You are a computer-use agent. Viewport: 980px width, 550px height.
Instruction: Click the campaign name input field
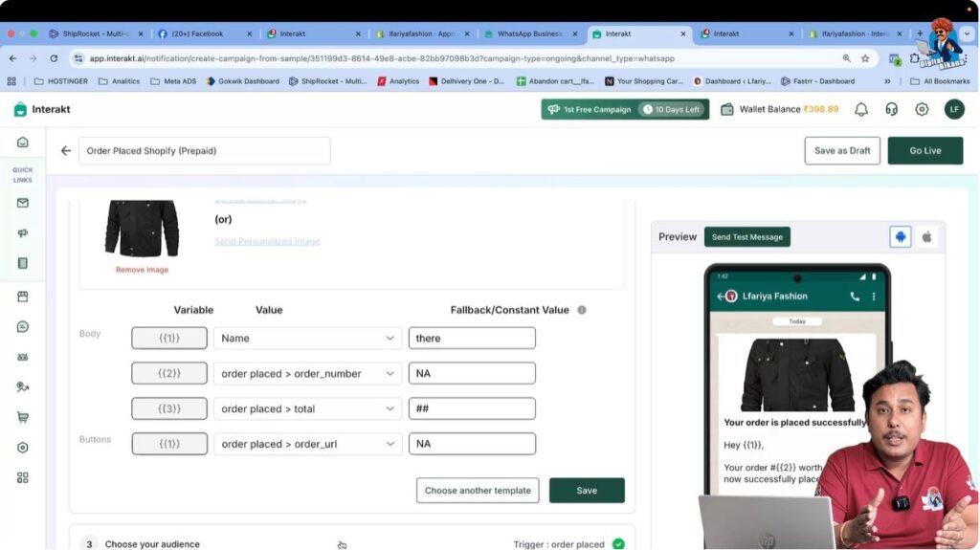point(205,150)
